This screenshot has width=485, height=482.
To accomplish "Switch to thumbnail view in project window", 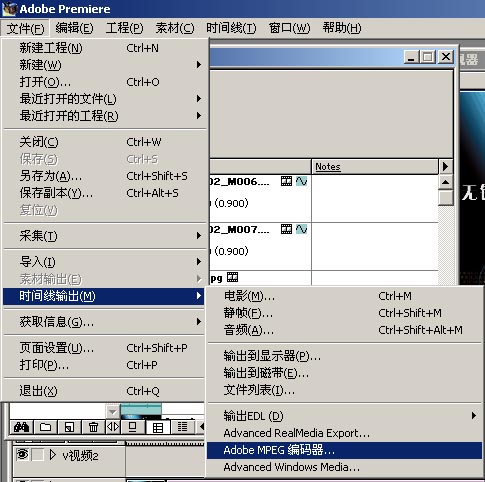I will pyautogui.click(x=158, y=427).
